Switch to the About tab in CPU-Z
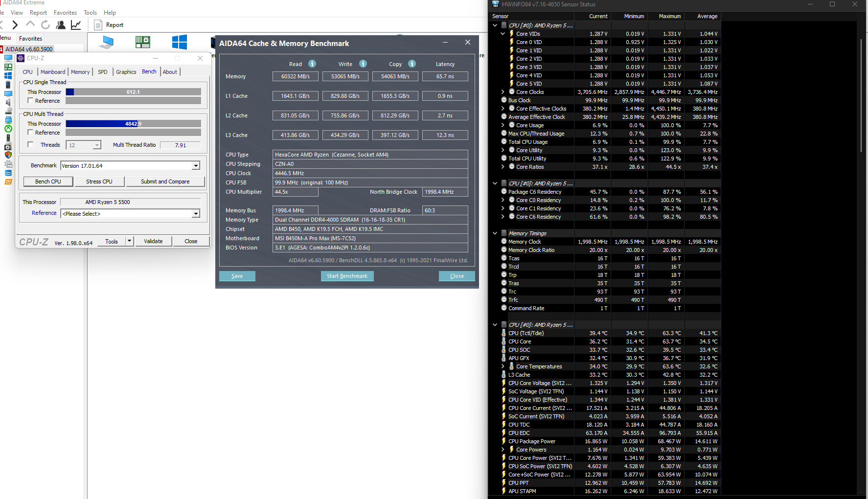868x499 pixels. pos(170,72)
